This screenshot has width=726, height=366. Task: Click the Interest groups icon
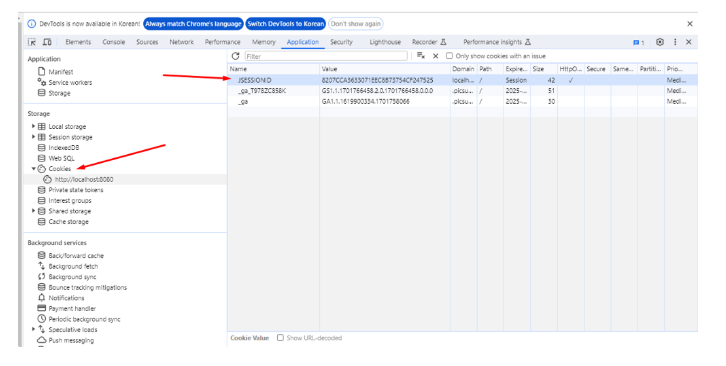click(42, 201)
